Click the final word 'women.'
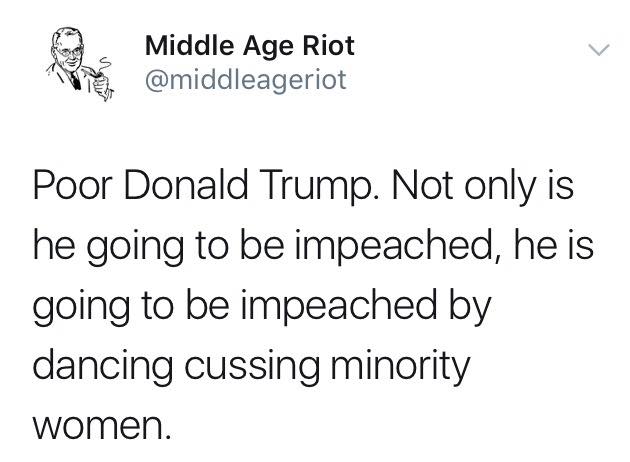The height and width of the screenshot is (462, 630). (x=102, y=426)
